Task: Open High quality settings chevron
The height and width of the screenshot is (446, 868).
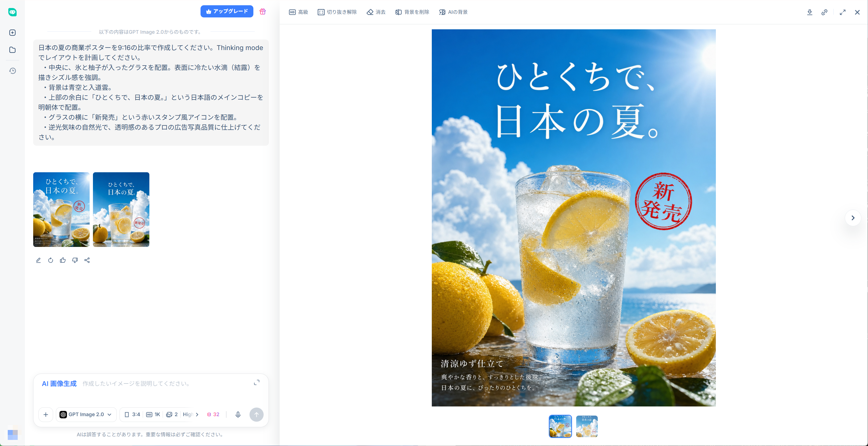Action: 197,415
